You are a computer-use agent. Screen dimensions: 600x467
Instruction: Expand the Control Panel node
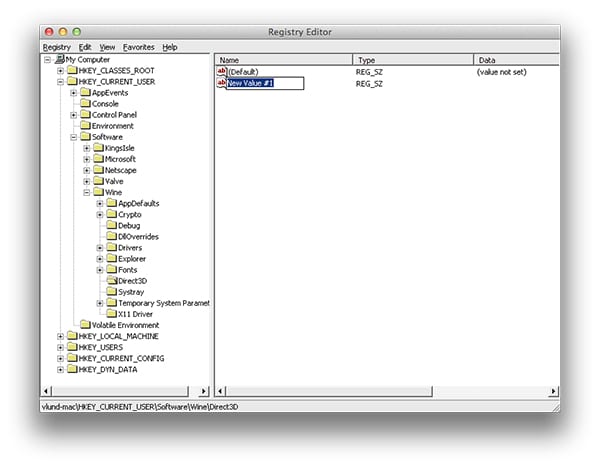tap(73, 115)
